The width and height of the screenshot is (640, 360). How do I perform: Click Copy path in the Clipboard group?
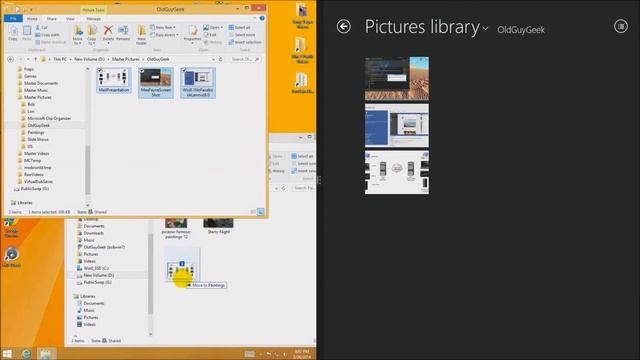(x=47, y=35)
